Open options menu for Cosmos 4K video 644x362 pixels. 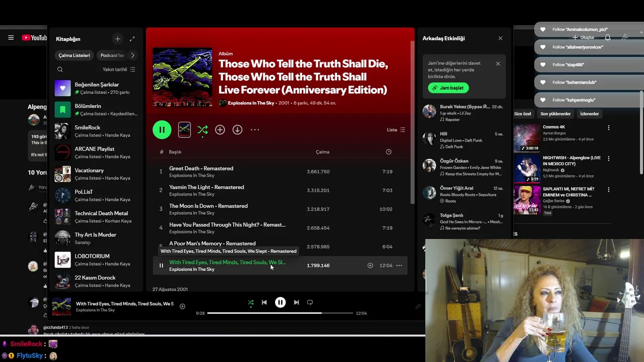(608, 128)
